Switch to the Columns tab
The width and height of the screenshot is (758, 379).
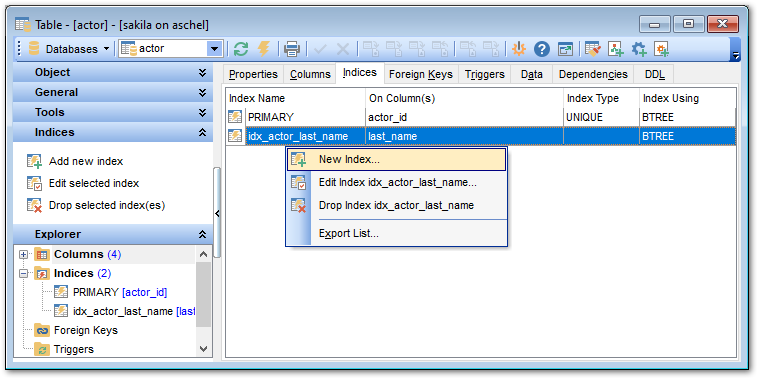[x=310, y=74]
